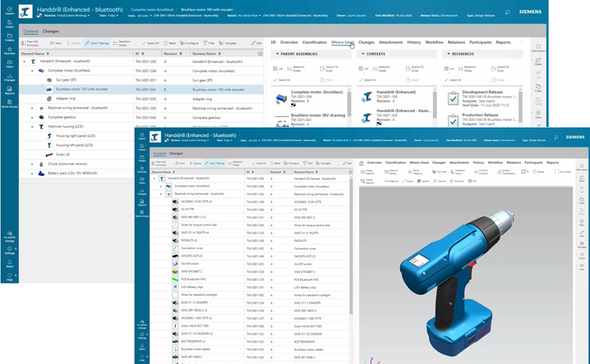Image resolution: width=590 pixels, height=364 pixels.
Task: Open Attachments tab in back window
Action: [391, 42]
